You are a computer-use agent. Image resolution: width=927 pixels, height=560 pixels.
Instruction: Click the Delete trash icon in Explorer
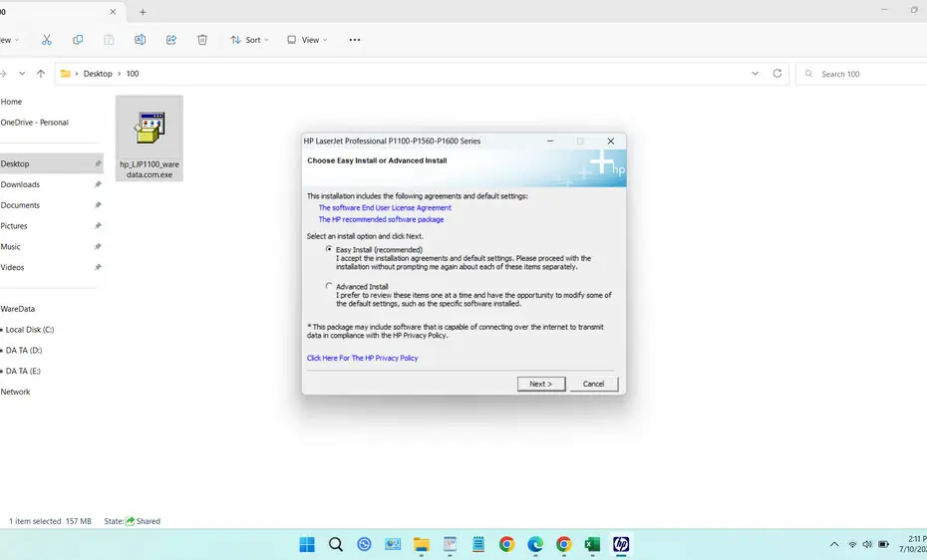(202, 40)
